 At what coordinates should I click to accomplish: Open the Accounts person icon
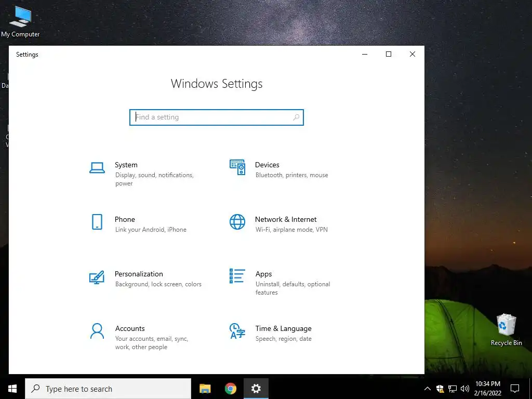tap(97, 331)
